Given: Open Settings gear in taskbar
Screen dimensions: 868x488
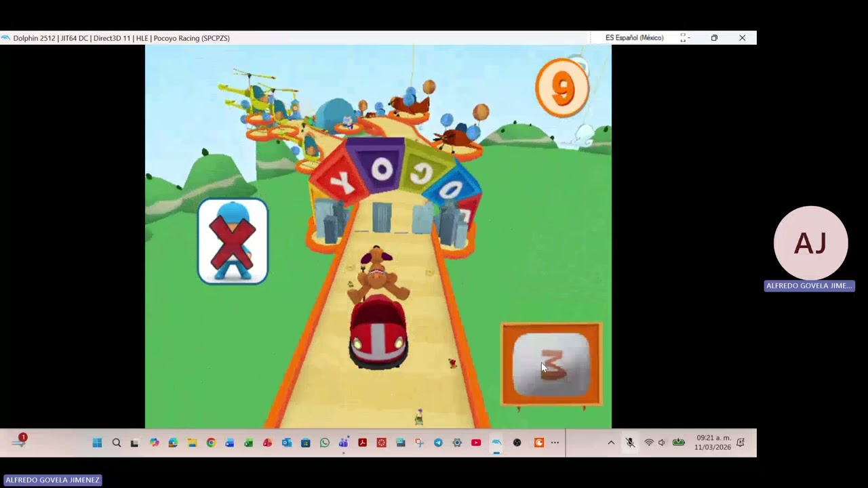Looking at the screenshot, I should coord(457,443).
